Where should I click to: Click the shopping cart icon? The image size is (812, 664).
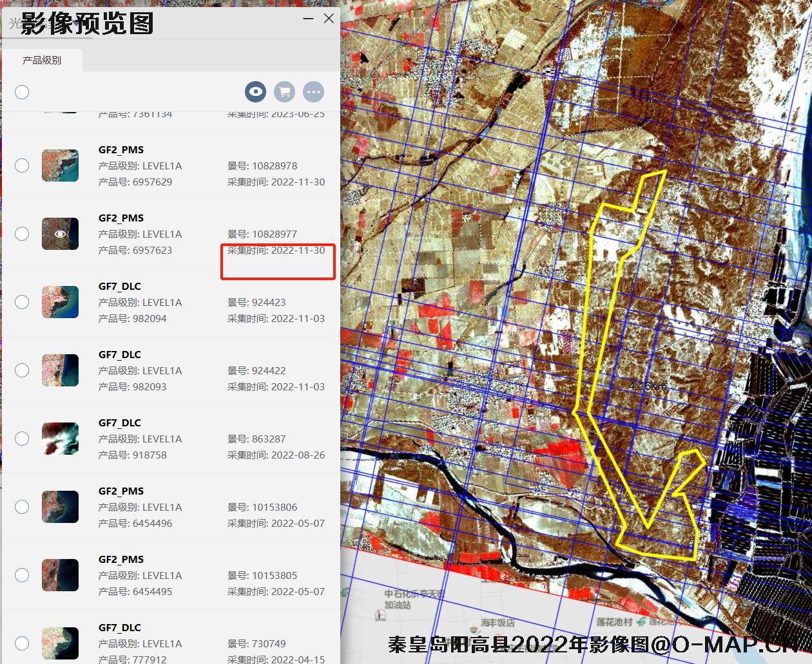coord(284,91)
